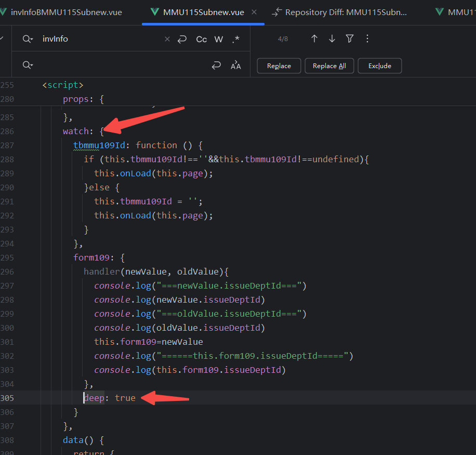The image size is (476, 455).
Task: Open the search filter options
Action: (350, 38)
